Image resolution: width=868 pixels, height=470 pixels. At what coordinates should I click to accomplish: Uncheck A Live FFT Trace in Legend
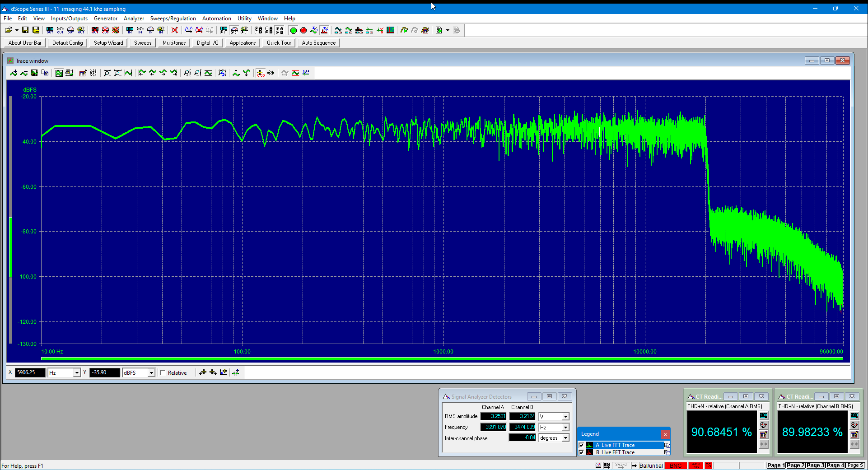[x=581, y=445]
